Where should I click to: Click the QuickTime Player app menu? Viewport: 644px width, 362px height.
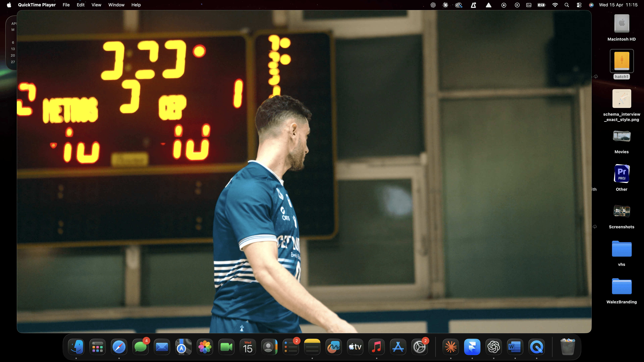(37, 5)
